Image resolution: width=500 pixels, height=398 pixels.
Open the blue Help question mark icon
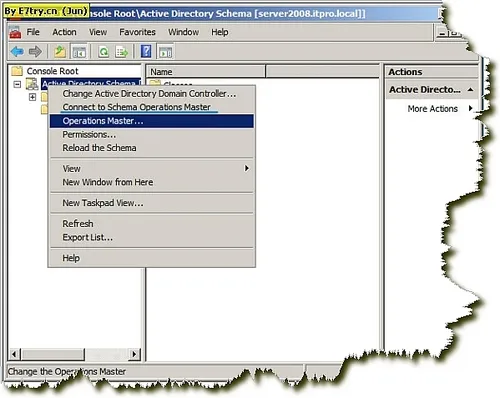(x=146, y=52)
